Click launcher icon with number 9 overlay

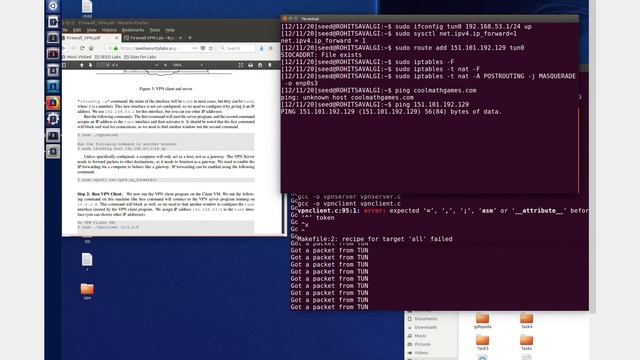tap(53, 151)
